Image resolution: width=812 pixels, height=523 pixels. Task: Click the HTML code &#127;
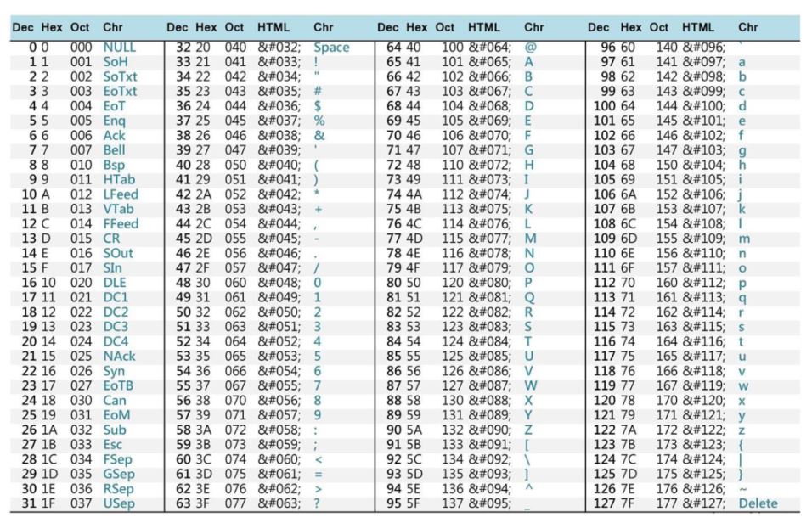point(704,503)
